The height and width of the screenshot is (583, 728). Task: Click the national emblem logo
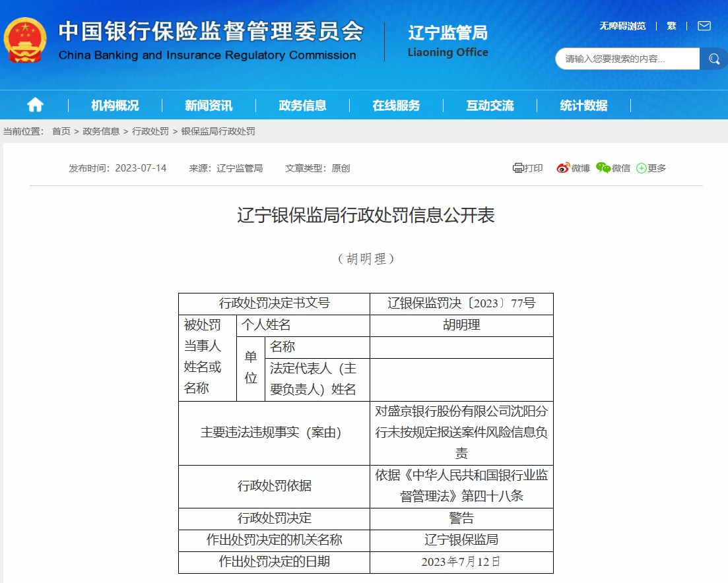pos(25,40)
